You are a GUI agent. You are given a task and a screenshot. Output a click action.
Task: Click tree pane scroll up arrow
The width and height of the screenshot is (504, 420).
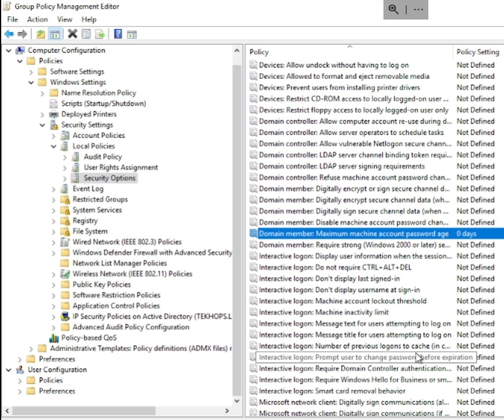click(x=237, y=50)
